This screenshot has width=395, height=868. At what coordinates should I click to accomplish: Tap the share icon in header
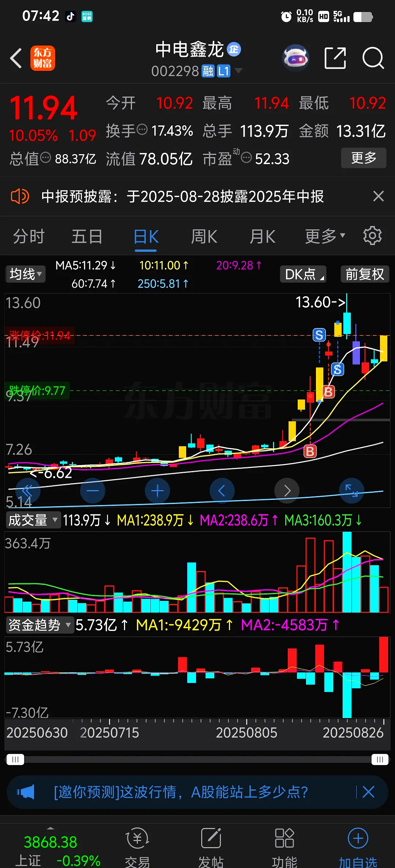coord(335,58)
